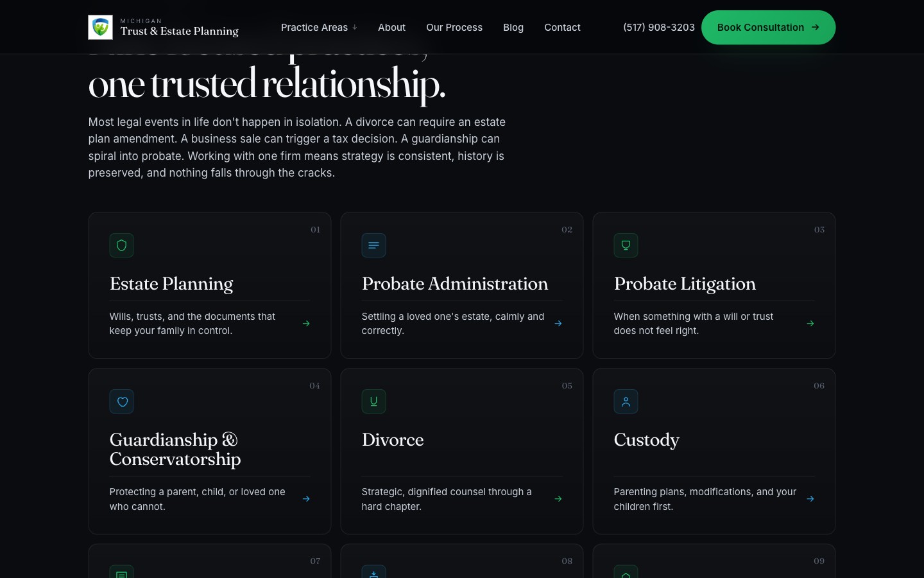Screen dimensions: 924x578
Task: Click the "Settling a loved one's estate" description
Action: tap(453, 324)
